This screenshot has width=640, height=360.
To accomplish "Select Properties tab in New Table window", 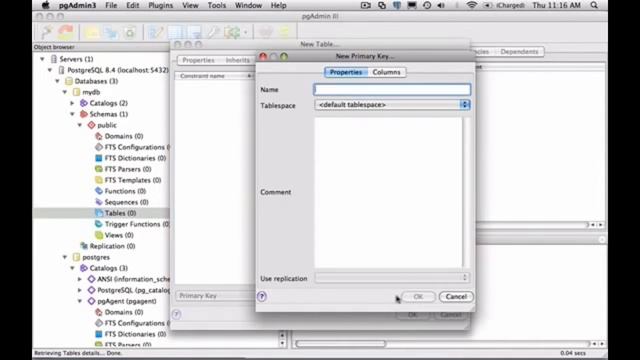I will 198,60.
